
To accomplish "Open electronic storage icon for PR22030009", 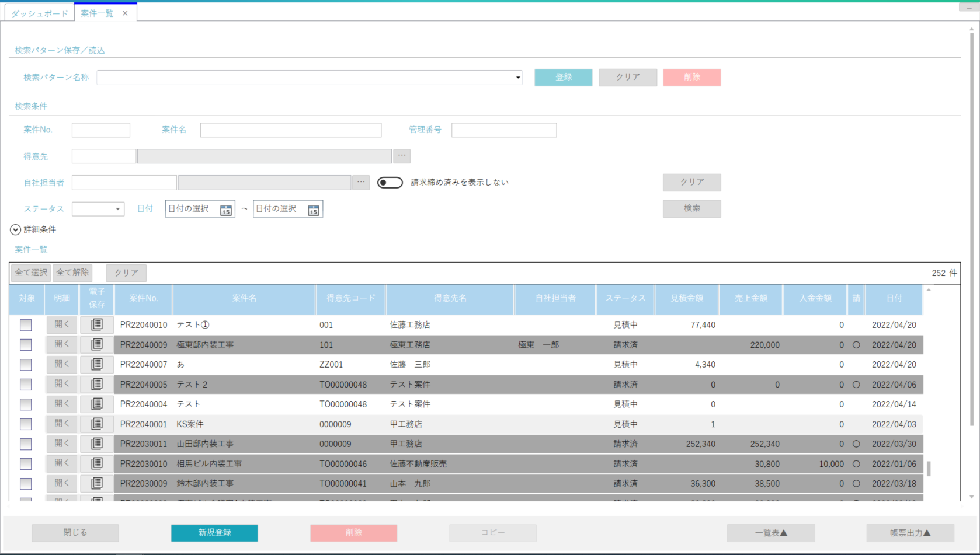I will click(97, 483).
